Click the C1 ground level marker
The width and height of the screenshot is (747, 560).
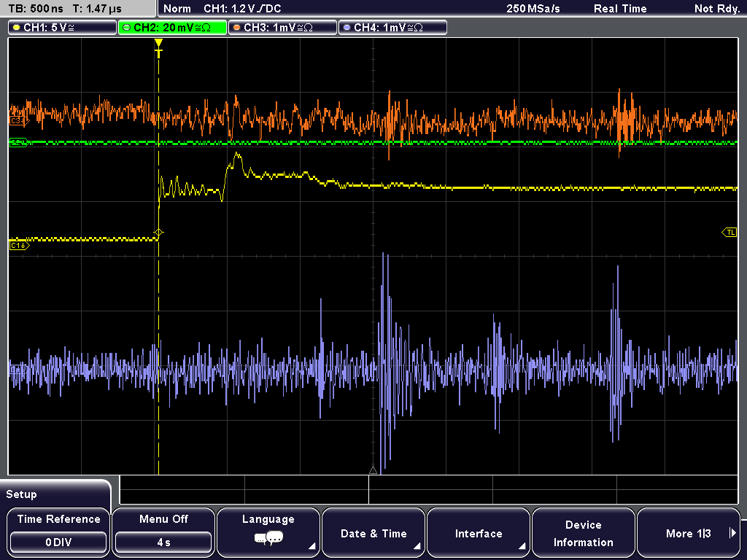pyautogui.click(x=19, y=246)
